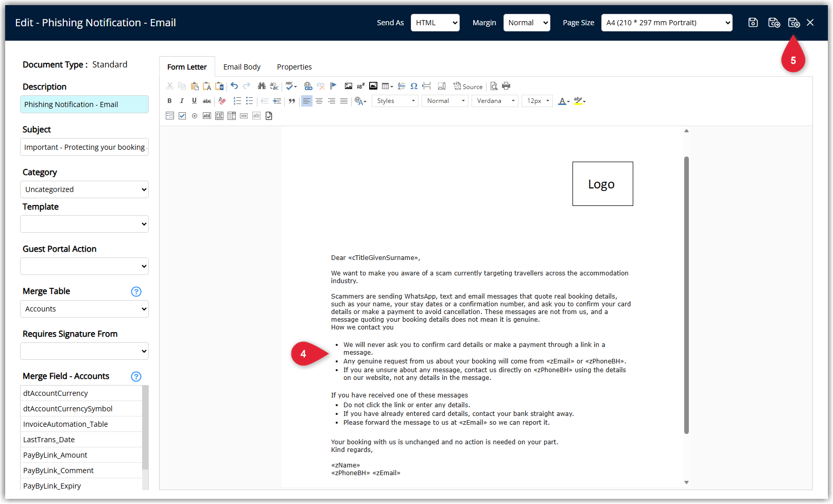Open the Send As dropdown

click(x=435, y=23)
